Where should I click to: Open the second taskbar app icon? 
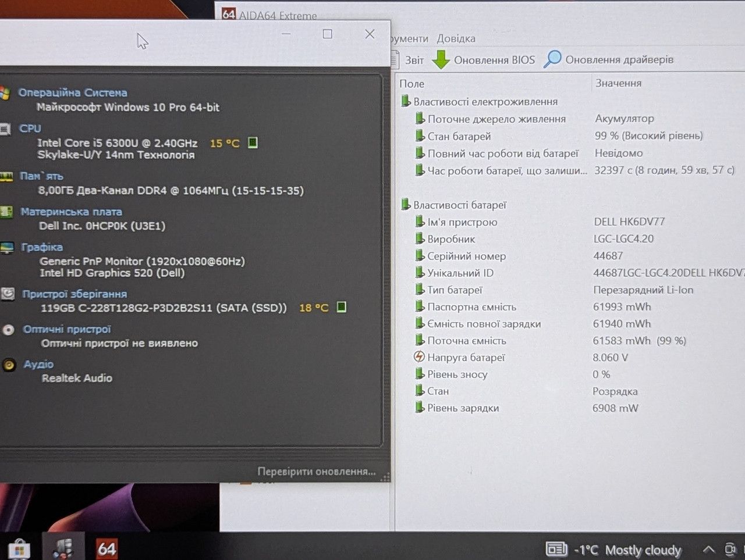click(x=63, y=548)
